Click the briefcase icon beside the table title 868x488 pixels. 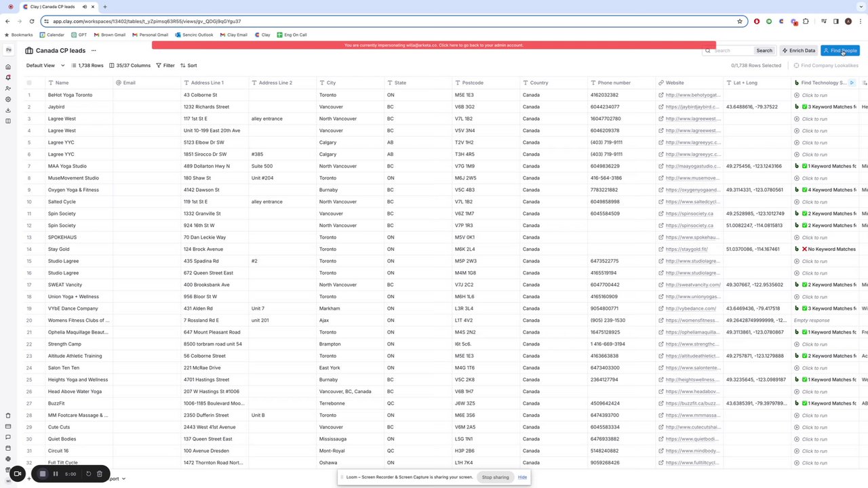(x=29, y=50)
